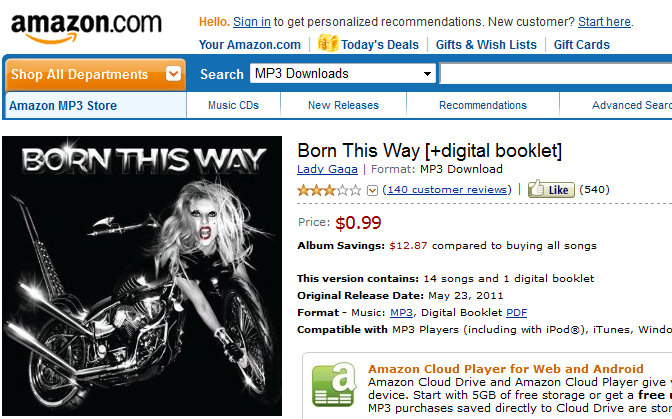The width and height of the screenshot is (672, 419).
Task: Follow the Start here link
Action: [604, 21]
